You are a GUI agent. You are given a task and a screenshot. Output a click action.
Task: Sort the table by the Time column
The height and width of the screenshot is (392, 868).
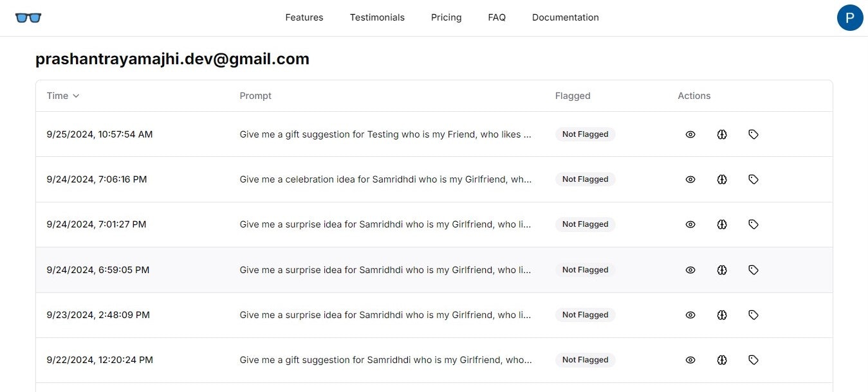pyautogui.click(x=63, y=96)
